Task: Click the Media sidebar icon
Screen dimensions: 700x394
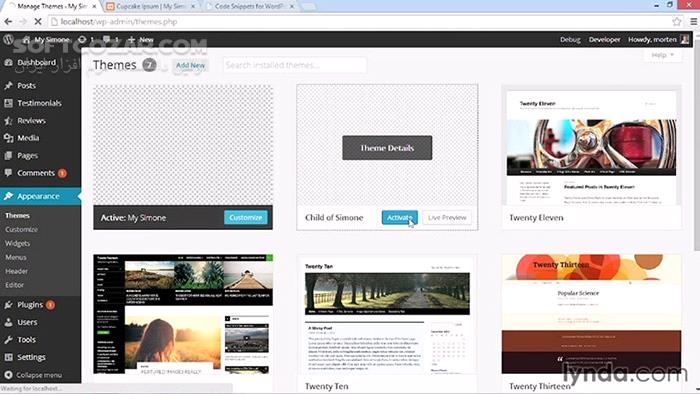Action: pos(8,138)
